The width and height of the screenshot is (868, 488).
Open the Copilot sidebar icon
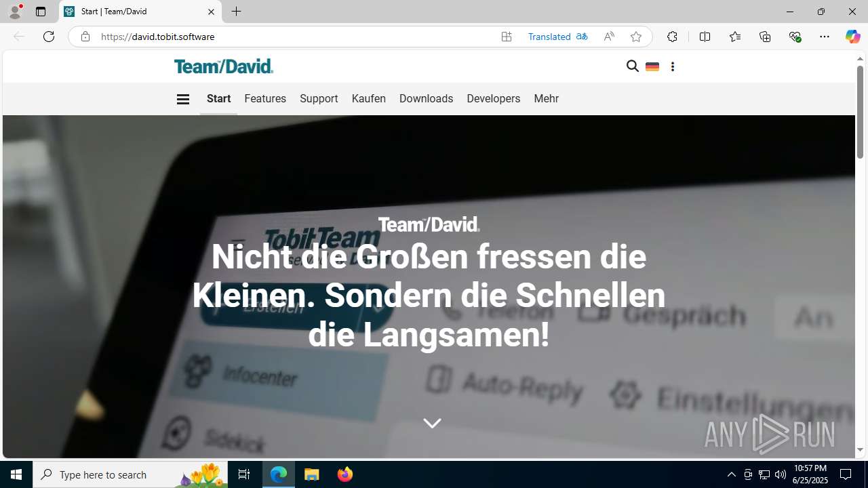[x=852, y=37]
